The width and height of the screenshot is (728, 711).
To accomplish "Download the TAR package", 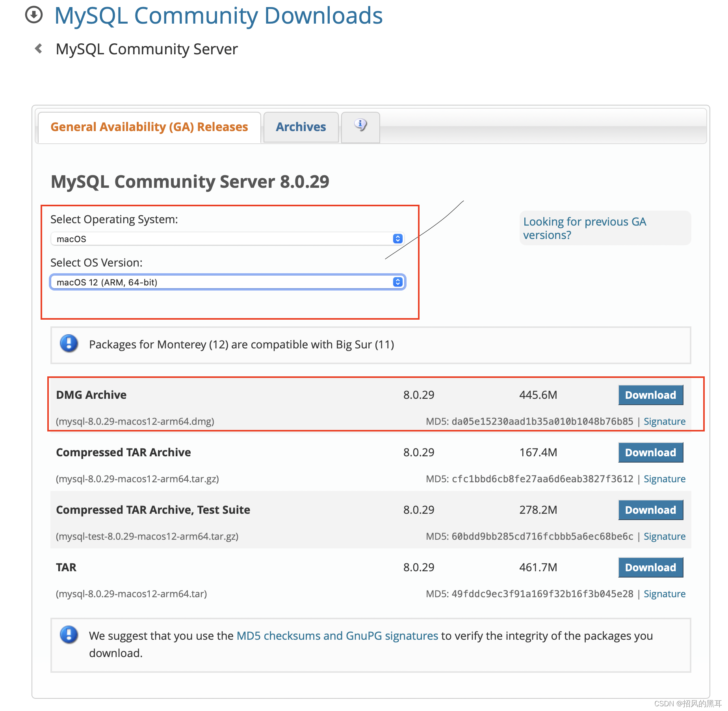I will coord(651,567).
